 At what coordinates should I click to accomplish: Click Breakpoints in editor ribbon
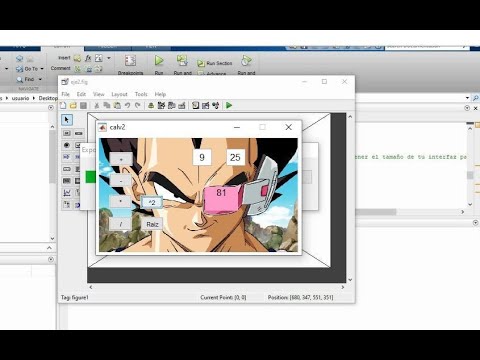[130, 65]
